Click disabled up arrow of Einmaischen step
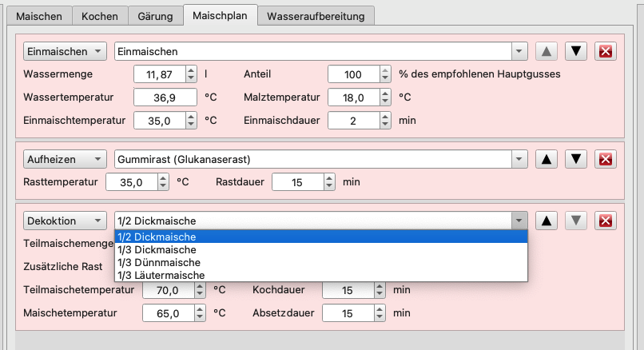This screenshot has height=350, width=644. pyautogui.click(x=547, y=51)
